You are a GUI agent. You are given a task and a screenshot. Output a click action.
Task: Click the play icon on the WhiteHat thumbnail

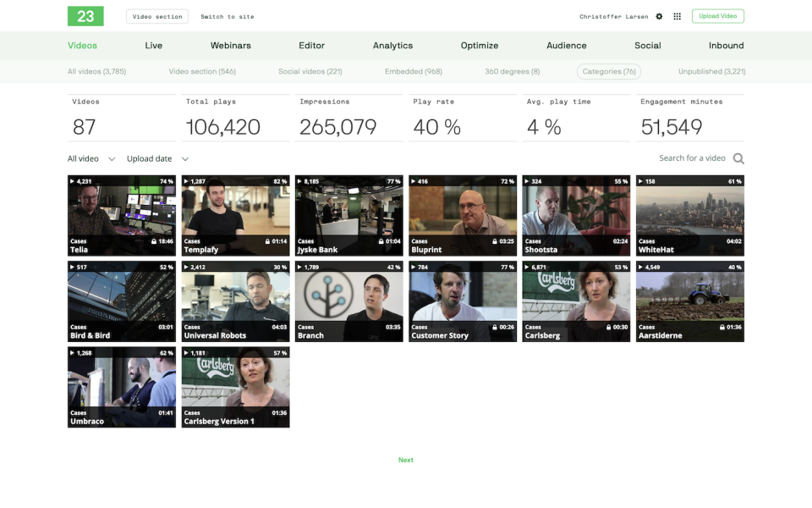pyautogui.click(x=640, y=181)
